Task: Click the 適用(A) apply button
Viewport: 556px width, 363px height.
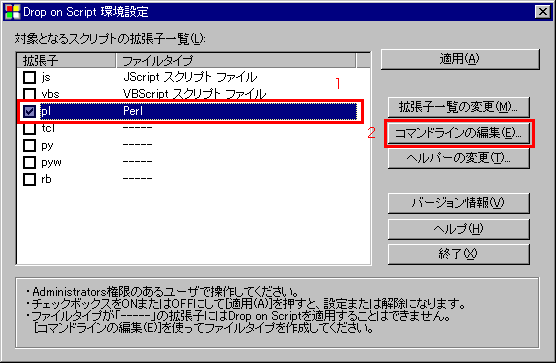Action: 460,59
